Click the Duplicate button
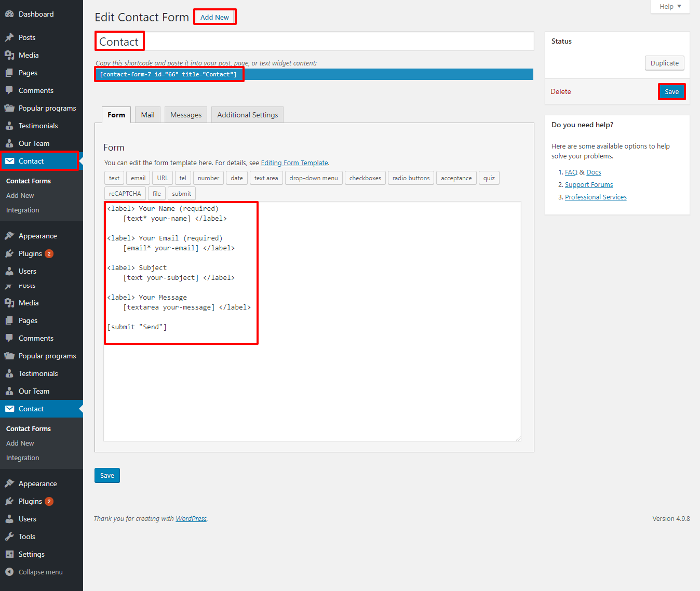Screen dimensions: 700x591 [x=664, y=63]
